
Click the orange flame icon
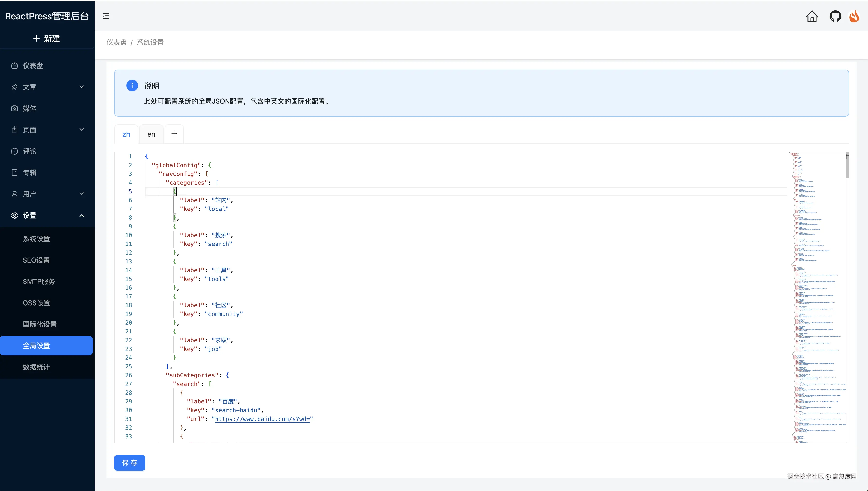[x=854, y=16]
